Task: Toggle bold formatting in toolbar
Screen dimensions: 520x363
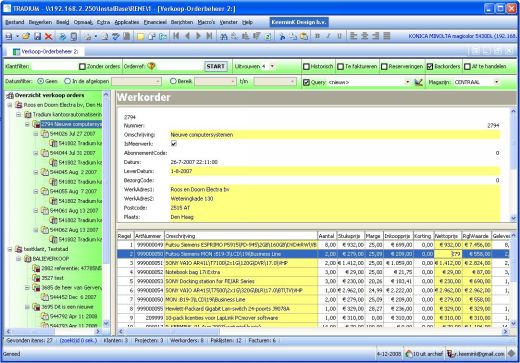Action: [x=317, y=36]
